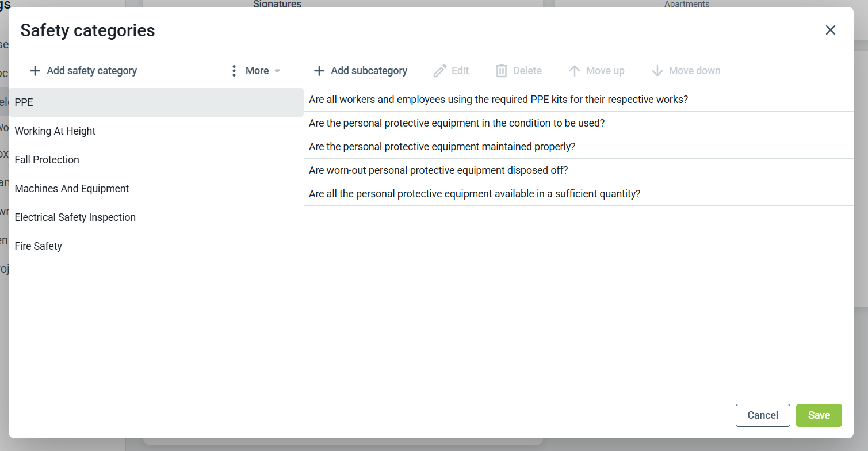Select the Working At Height category
Viewport: 868px width, 451px height.
[x=156, y=131]
